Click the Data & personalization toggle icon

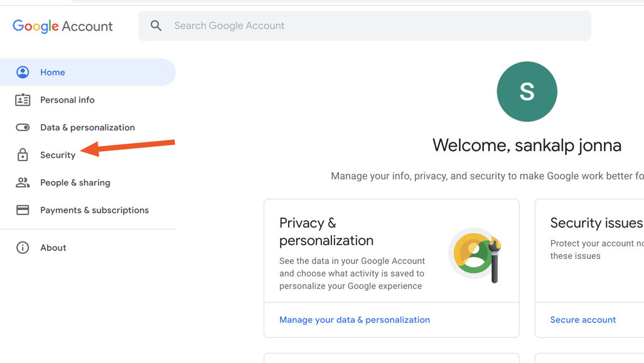(x=23, y=127)
